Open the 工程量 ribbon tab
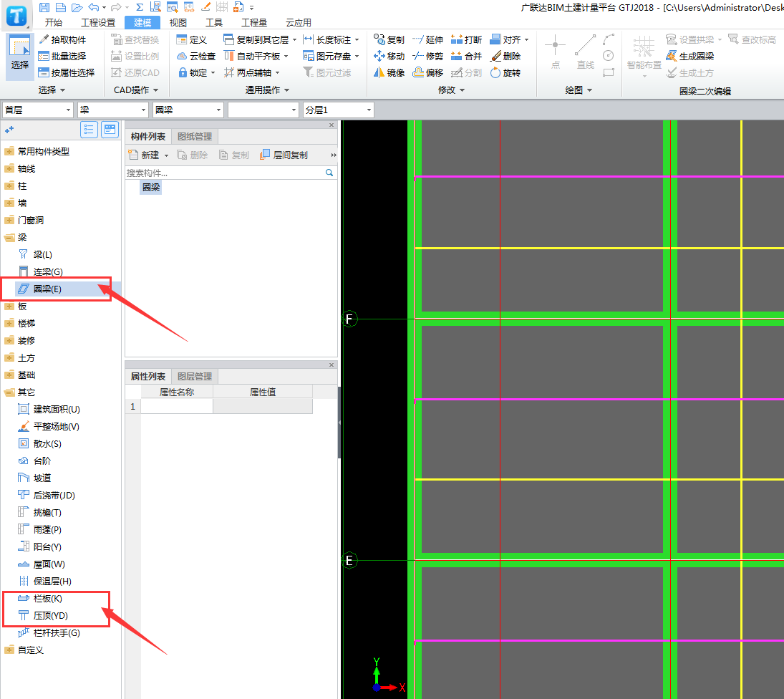Screen dimensions: 784x699 click(x=254, y=22)
